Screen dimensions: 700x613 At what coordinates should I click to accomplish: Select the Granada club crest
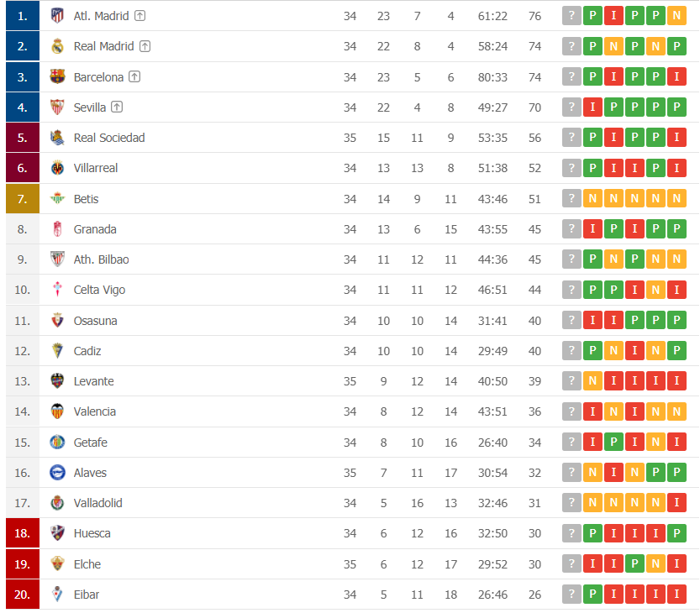click(x=57, y=228)
